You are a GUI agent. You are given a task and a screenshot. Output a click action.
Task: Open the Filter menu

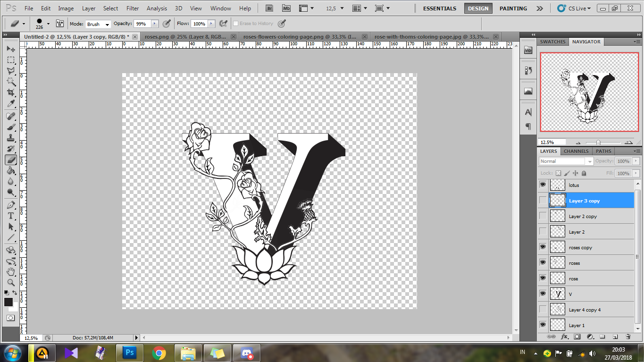[x=133, y=8]
